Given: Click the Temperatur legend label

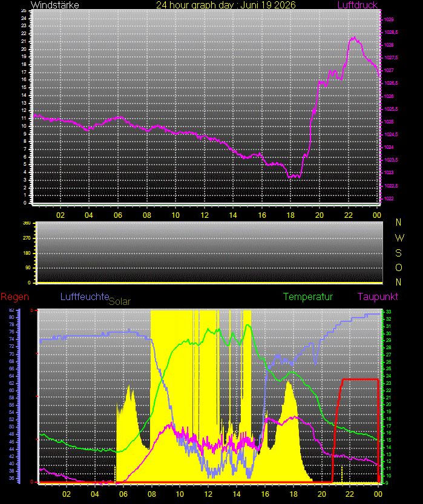Looking at the screenshot, I should pyautogui.click(x=307, y=296).
